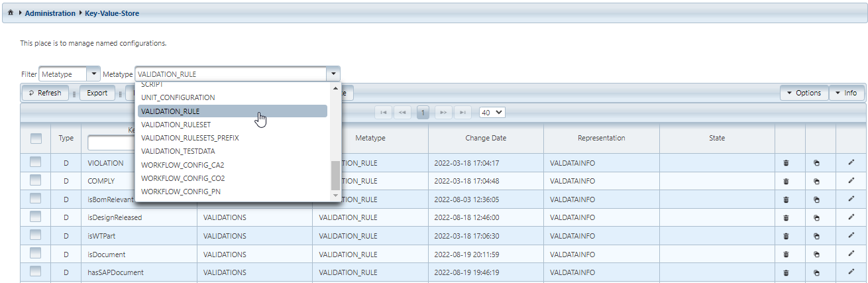868x283 pixels.
Task: Tick the select-all checkbox in the table header
Action: pyautogui.click(x=36, y=138)
